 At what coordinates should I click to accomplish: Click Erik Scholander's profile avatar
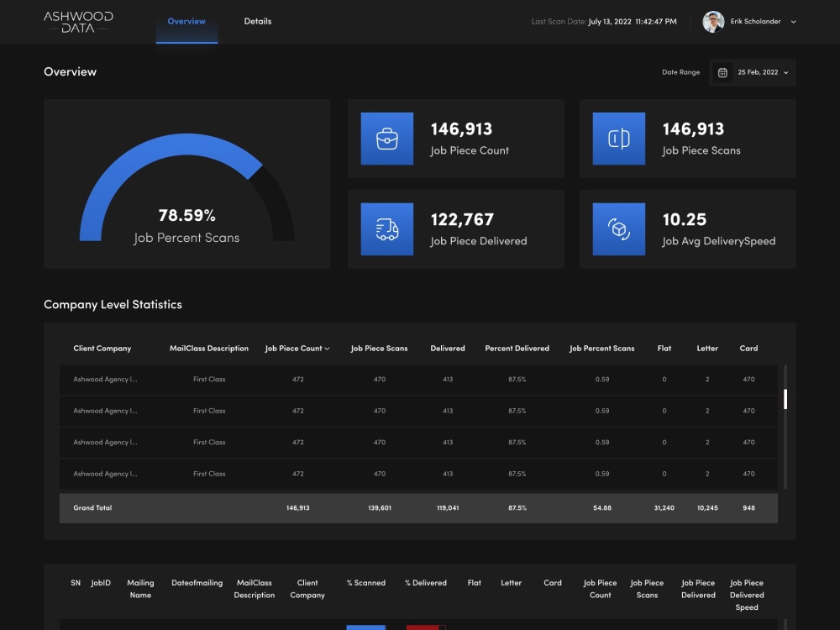click(713, 22)
